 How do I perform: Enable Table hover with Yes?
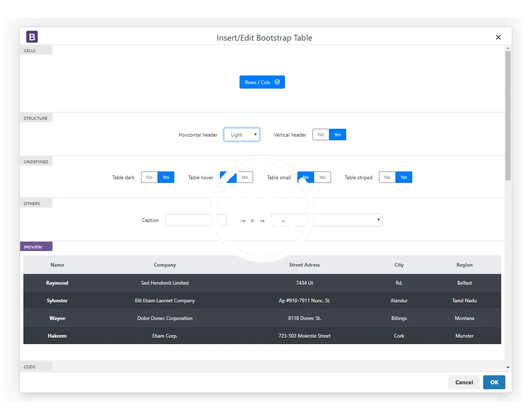(244, 177)
